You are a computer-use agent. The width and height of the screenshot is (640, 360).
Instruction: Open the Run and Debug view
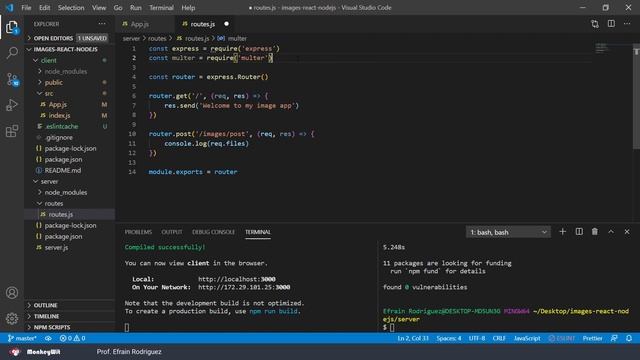tap(12, 105)
